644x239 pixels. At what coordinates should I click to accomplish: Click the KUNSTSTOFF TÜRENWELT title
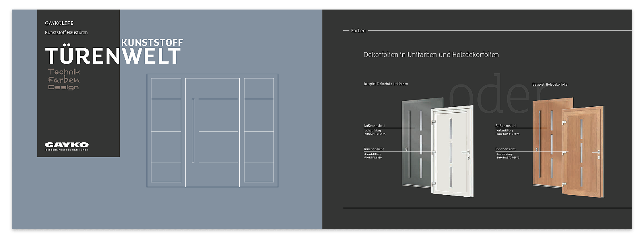pyautogui.click(x=113, y=52)
